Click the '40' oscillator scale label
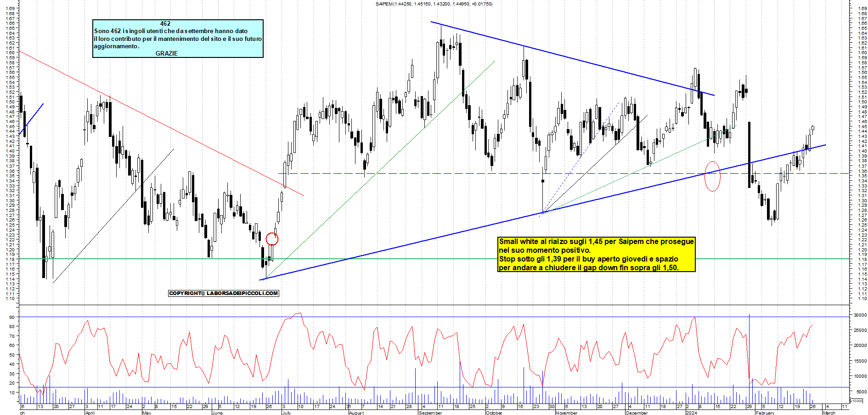 click(11, 364)
